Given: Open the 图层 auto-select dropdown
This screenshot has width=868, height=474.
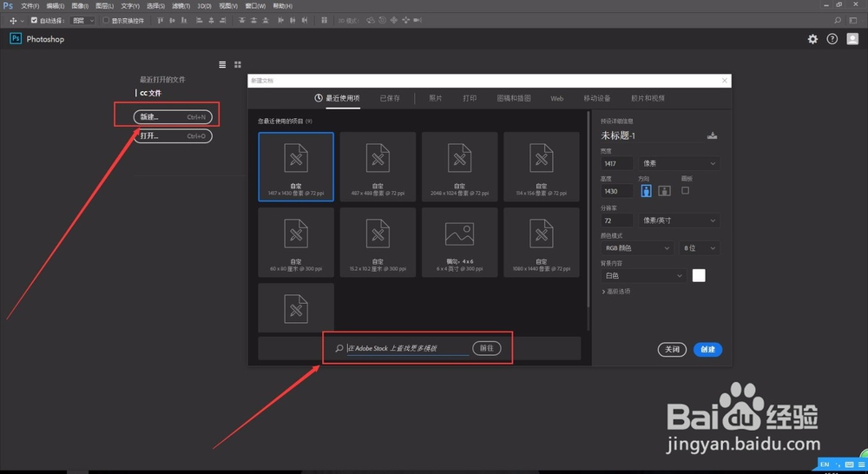Looking at the screenshot, I should [x=83, y=21].
